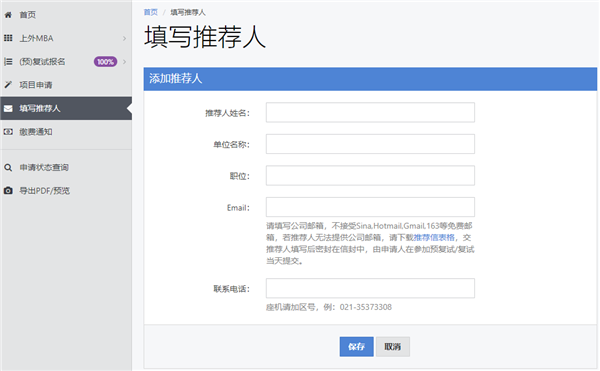Focus the 推荐人姓名 input field
600x371 pixels.
[x=370, y=112]
